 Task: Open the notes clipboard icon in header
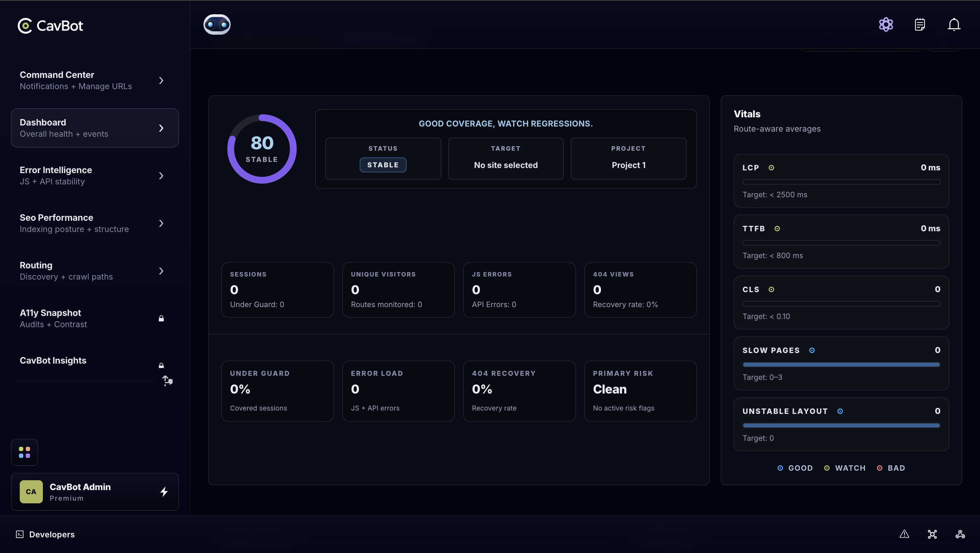pos(919,25)
